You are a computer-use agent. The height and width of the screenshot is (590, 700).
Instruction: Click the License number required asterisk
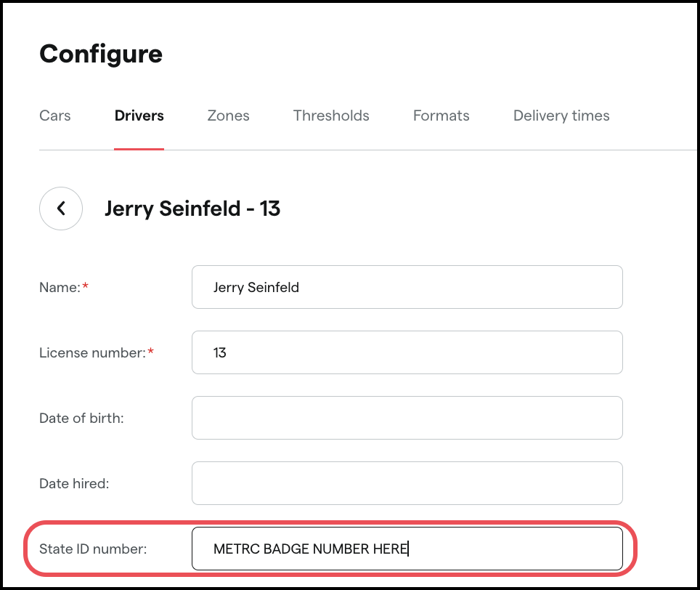click(150, 349)
